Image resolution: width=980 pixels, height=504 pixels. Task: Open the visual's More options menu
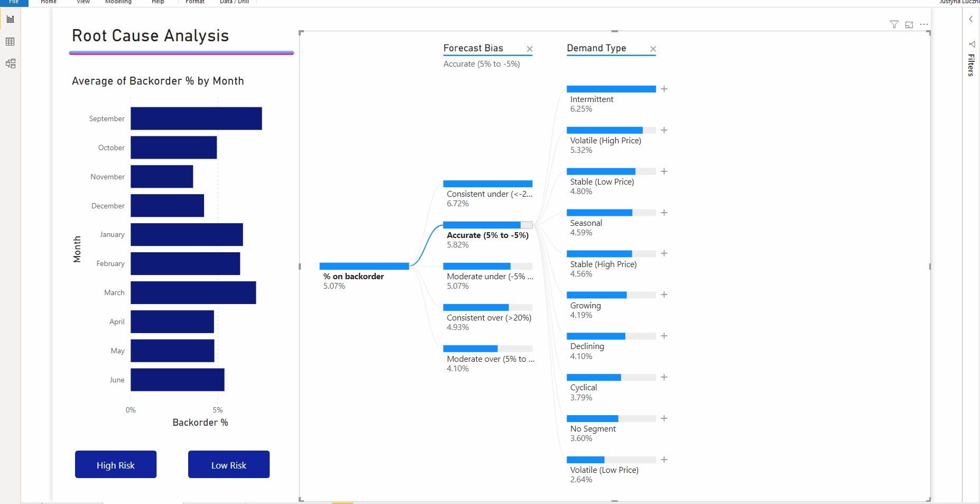[x=924, y=24]
